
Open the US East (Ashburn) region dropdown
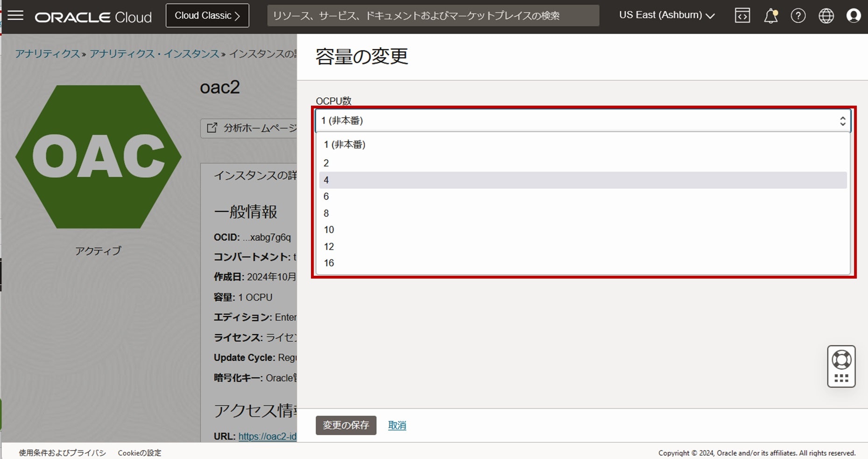[x=667, y=15]
